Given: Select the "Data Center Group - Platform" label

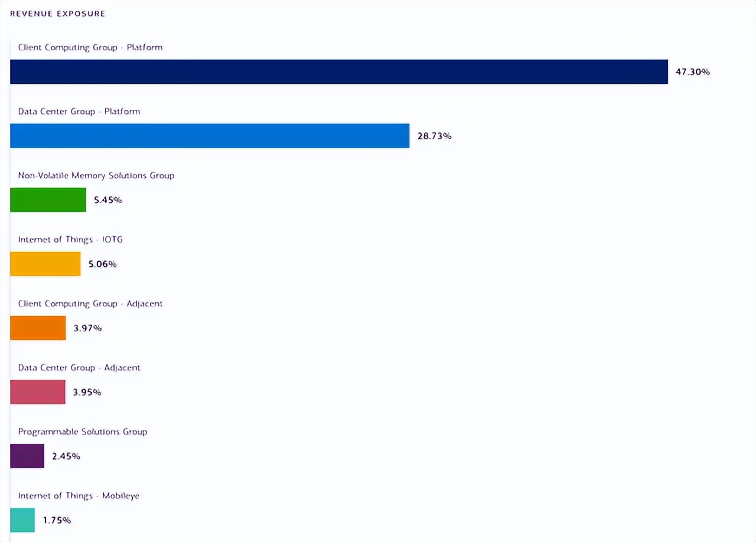Looking at the screenshot, I should click(79, 112).
